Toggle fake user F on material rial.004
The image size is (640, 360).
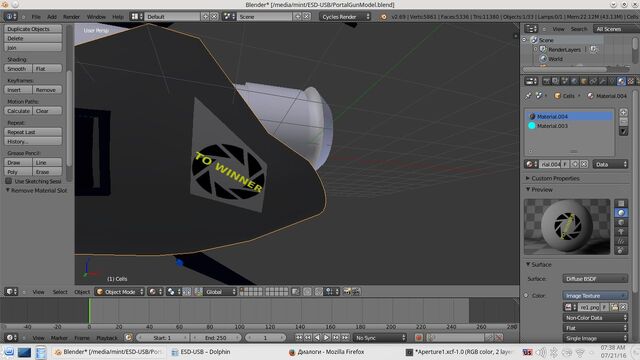(x=565, y=164)
